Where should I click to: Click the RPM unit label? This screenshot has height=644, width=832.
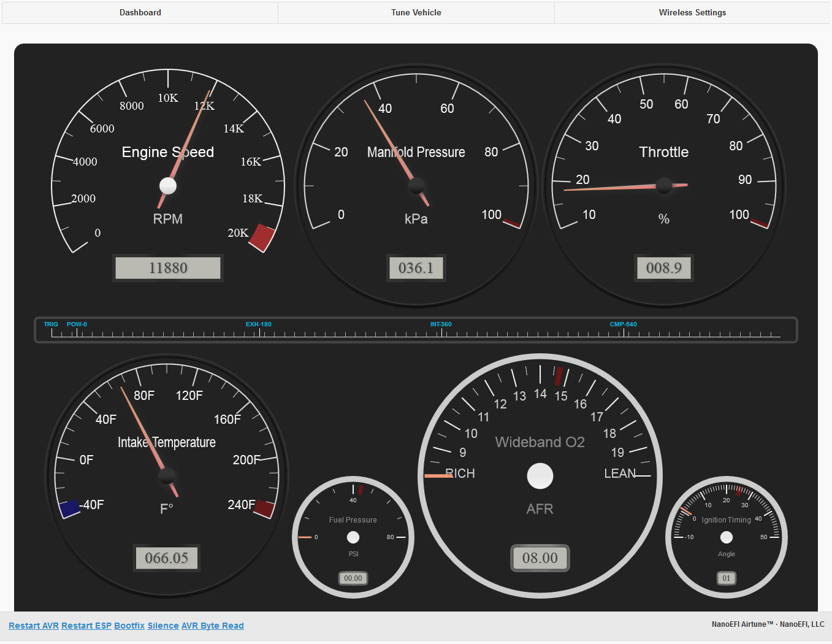pyautogui.click(x=168, y=219)
